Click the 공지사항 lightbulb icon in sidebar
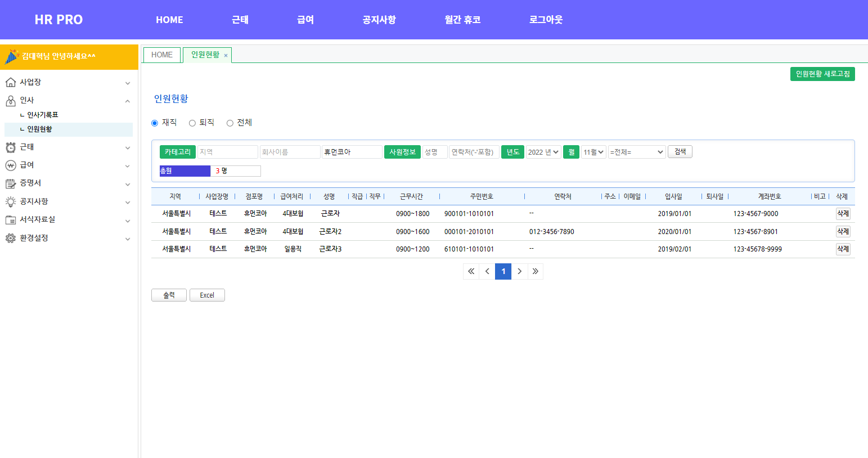Viewport: 868px width, 458px height. click(x=10, y=202)
